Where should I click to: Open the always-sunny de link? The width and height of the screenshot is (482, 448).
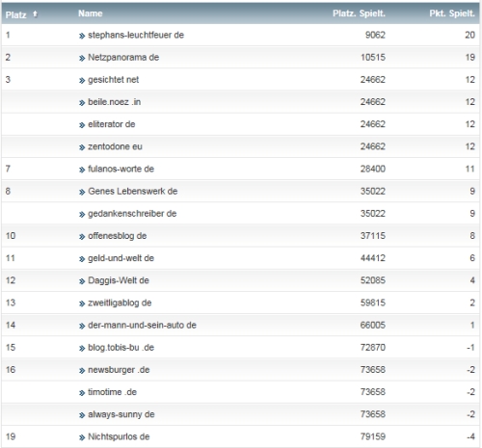pyautogui.click(x=121, y=414)
